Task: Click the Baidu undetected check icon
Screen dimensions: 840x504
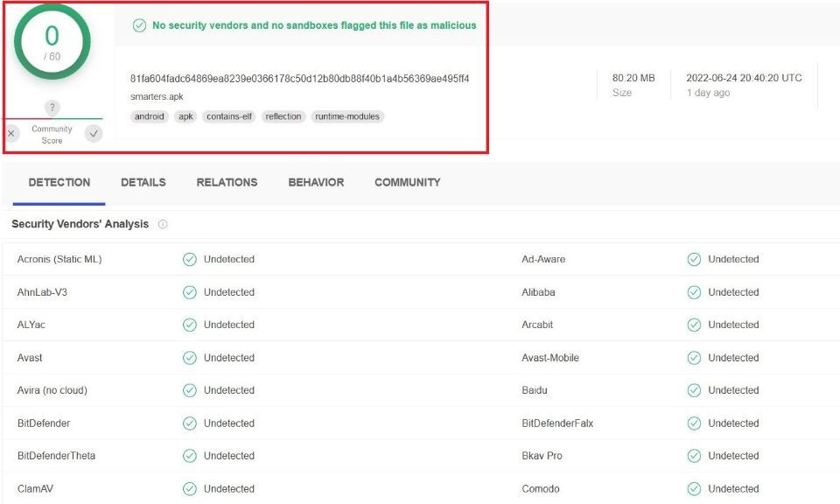Action: tap(694, 390)
